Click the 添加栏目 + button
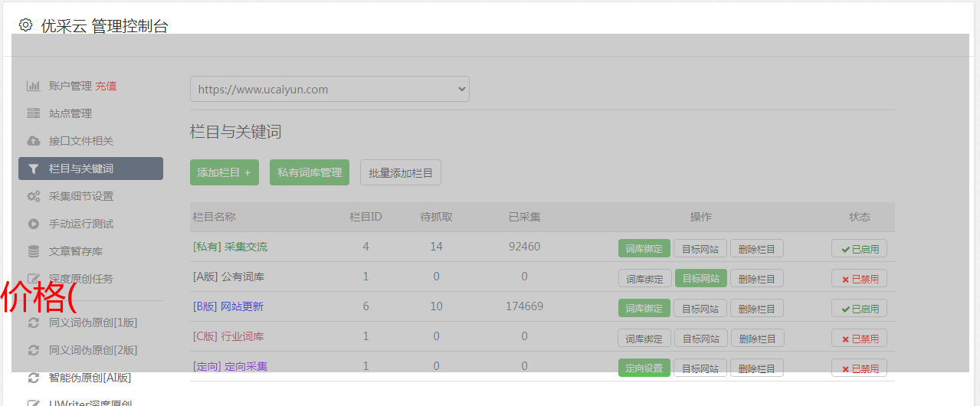The image size is (980, 406). 224,172
